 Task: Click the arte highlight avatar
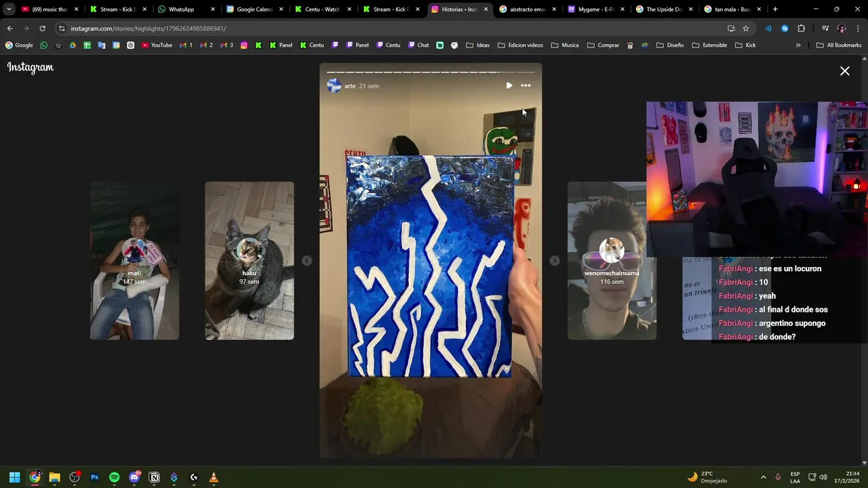pos(334,85)
